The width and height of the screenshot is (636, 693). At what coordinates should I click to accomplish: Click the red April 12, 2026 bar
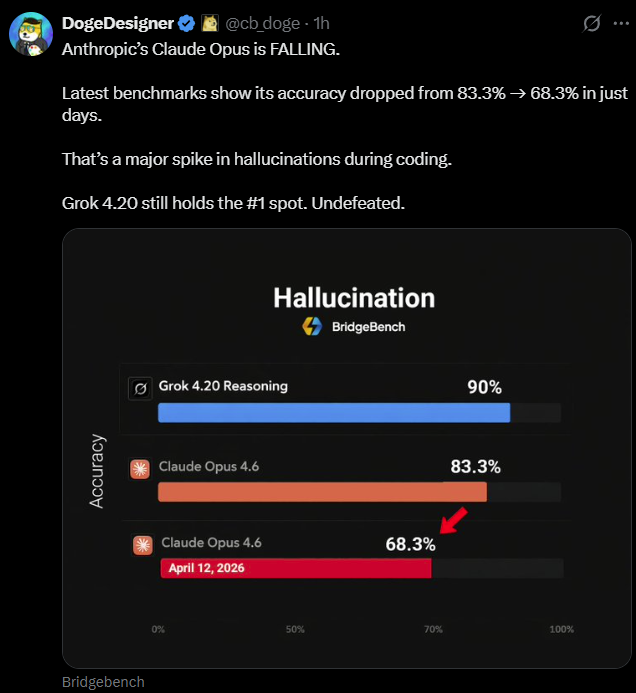tap(296, 568)
